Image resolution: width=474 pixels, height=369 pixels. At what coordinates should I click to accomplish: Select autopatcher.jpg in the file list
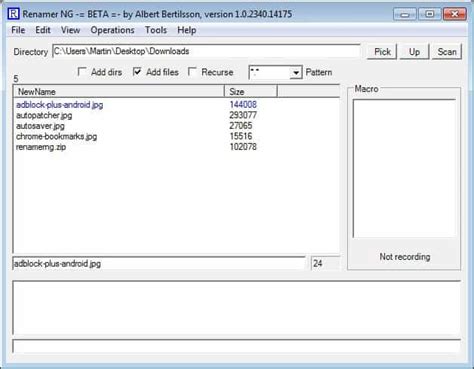click(x=44, y=115)
